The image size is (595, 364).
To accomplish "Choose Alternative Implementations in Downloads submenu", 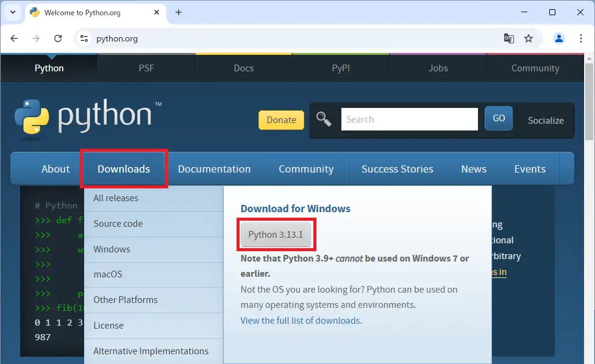I will [x=154, y=351].
